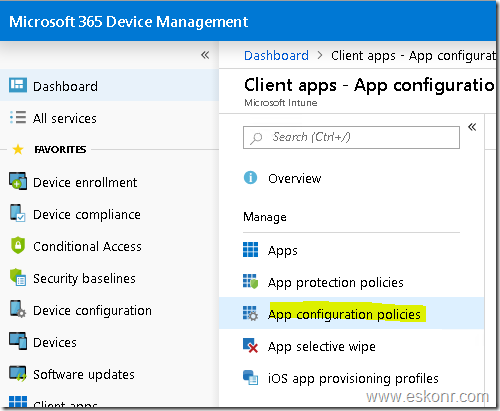The image size is (500, 411).
Task: Open the Dashboard icon in the sidebar
Action: pos(18,85)
